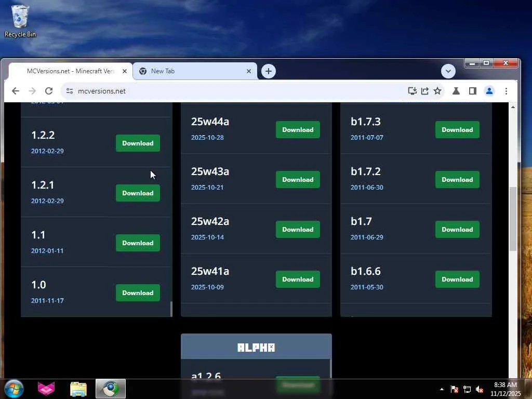Viewport: 532px width, 399px height.
Task: Close the MCVersions.net tab
Action: click(x=125, y=71)
